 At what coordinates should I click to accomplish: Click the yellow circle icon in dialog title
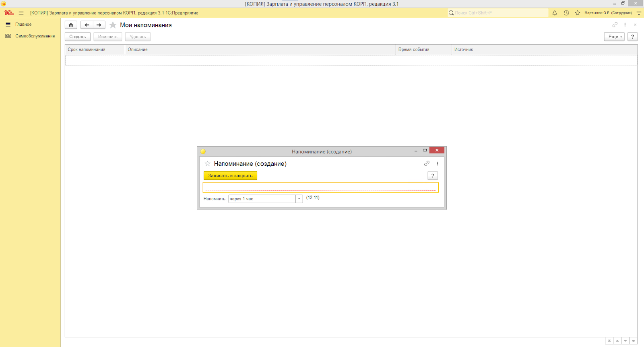(203, 152)
